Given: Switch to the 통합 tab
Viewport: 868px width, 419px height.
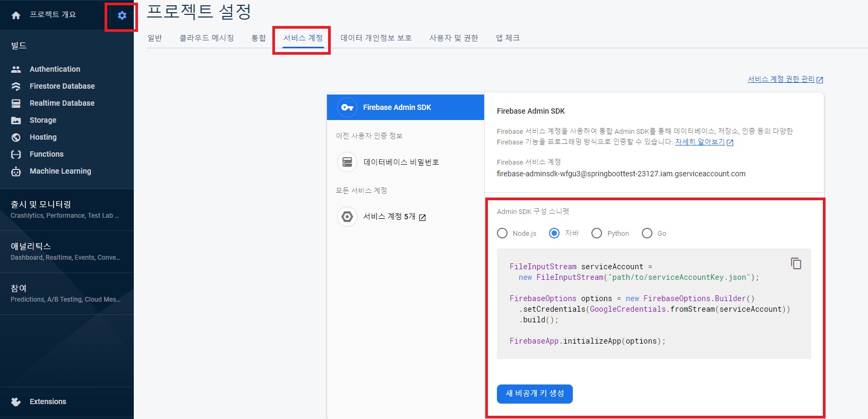Looking at the screenshot, I should [x=259, y=38].
